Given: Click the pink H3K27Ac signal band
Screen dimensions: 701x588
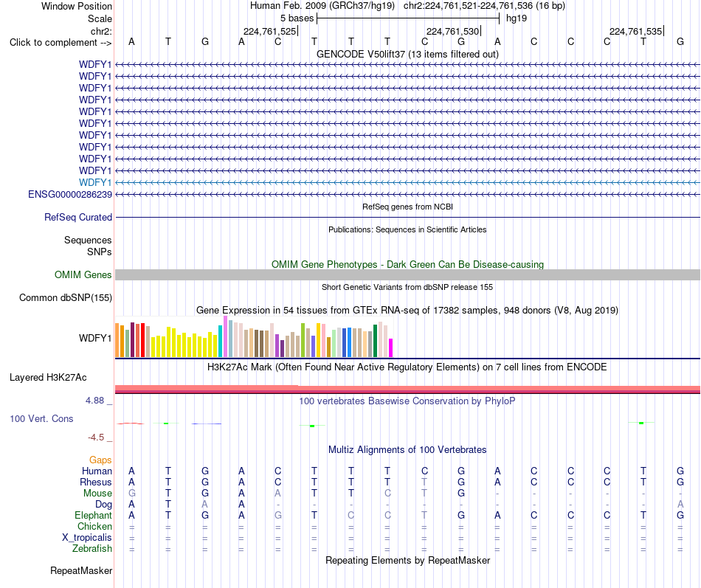Looking at the screenshot, I should pyautogui.click(x=407, y=389).
